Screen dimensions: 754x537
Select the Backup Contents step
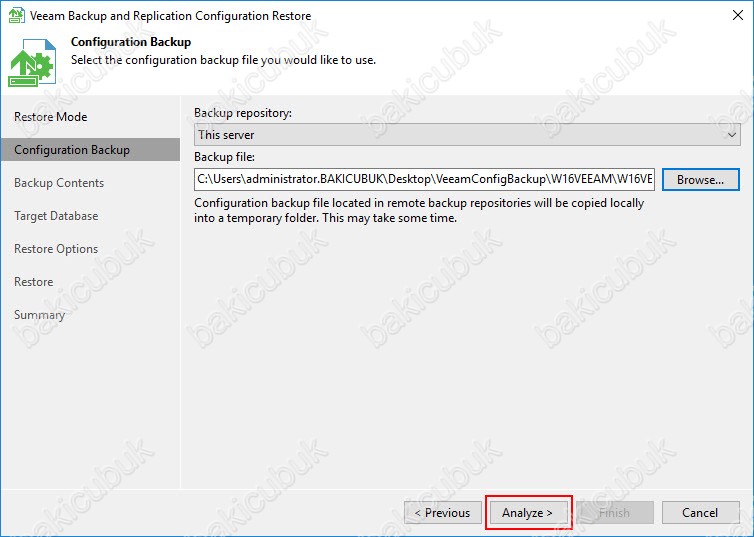tap(59, 183)
